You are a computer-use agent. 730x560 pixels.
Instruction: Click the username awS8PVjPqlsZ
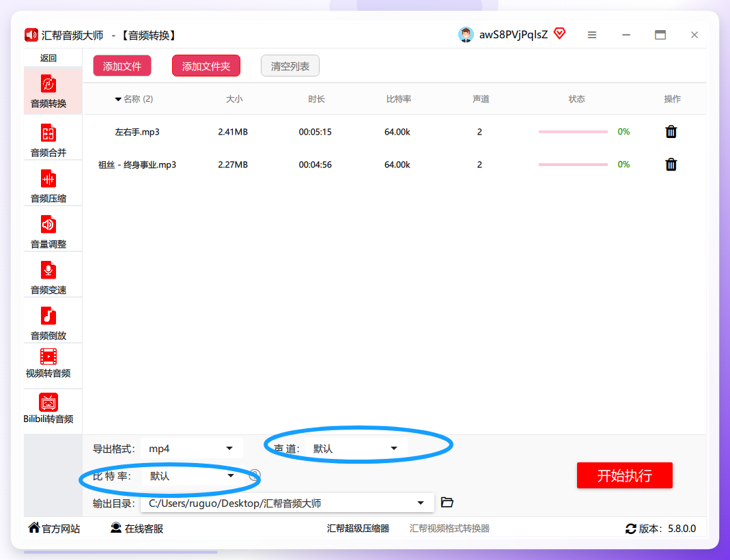(514, 35)
